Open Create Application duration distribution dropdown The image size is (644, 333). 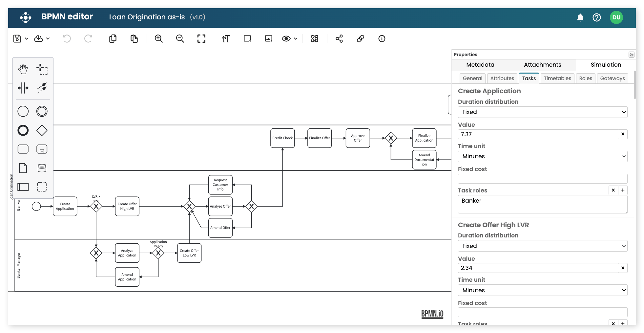point(543,112)
